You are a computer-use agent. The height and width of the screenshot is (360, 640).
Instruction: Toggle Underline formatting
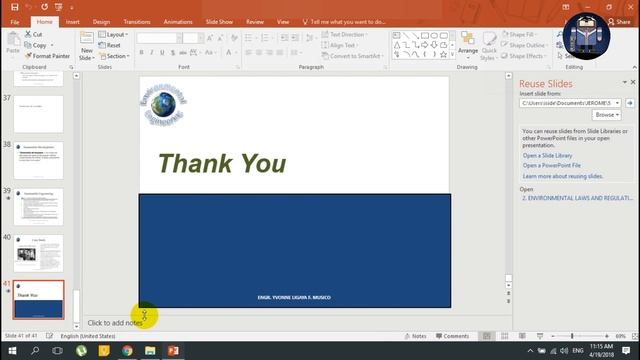coord(162,52)
